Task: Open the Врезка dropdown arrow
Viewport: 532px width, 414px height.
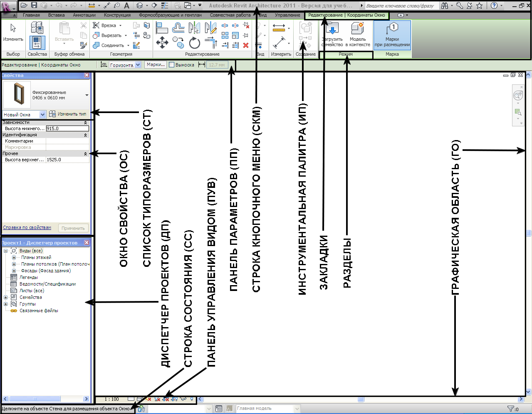Action: click(x=121, y=25)
